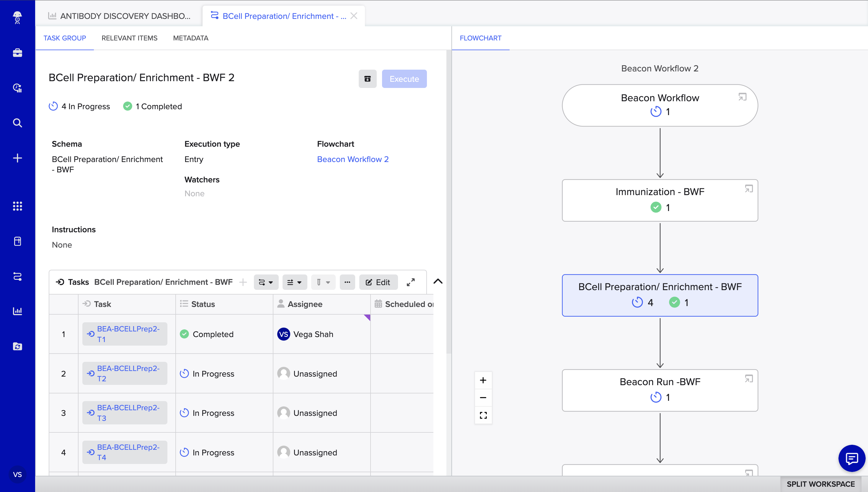
Task: Click the flowchart fit-to-view icon
Action: click(483, 415)
